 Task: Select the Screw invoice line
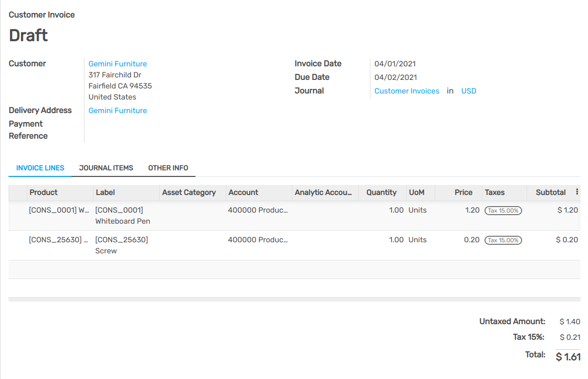coord(122,245)
